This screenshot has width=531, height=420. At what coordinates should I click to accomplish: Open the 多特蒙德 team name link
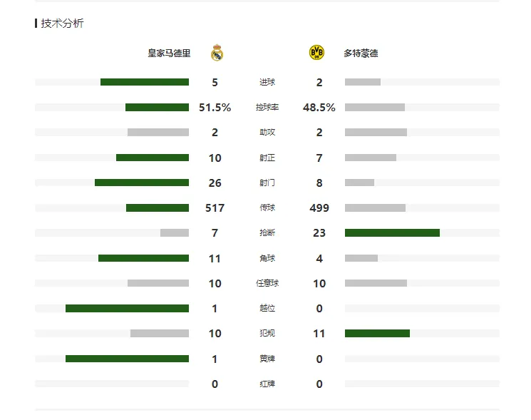coord(361,53)
